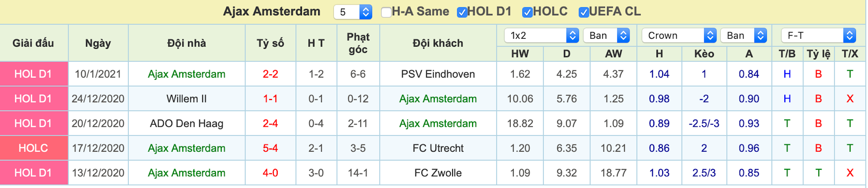Open the 1x2 odds type dropdown
The image size is (868, 188).
[541, 35]
